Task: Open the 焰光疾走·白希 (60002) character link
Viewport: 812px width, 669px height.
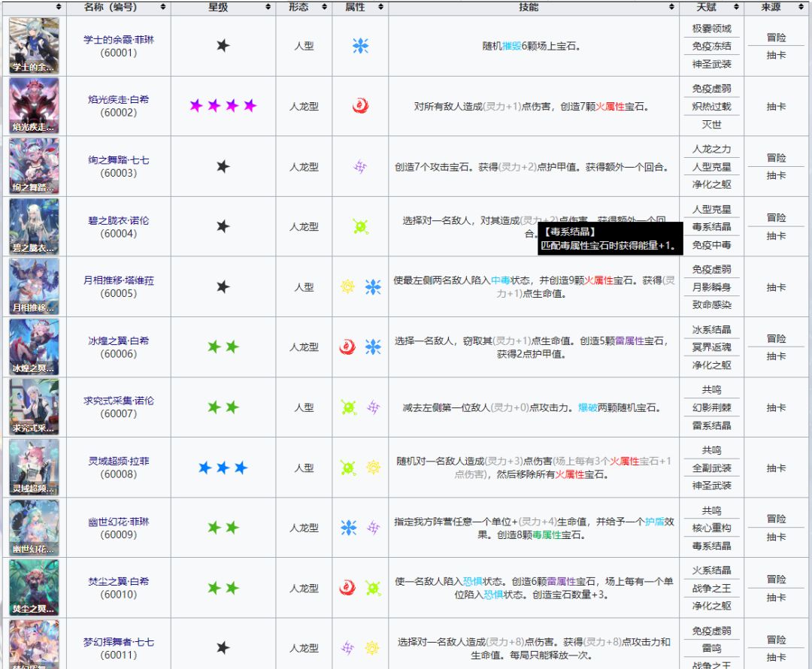Action: tap(119, 99)
